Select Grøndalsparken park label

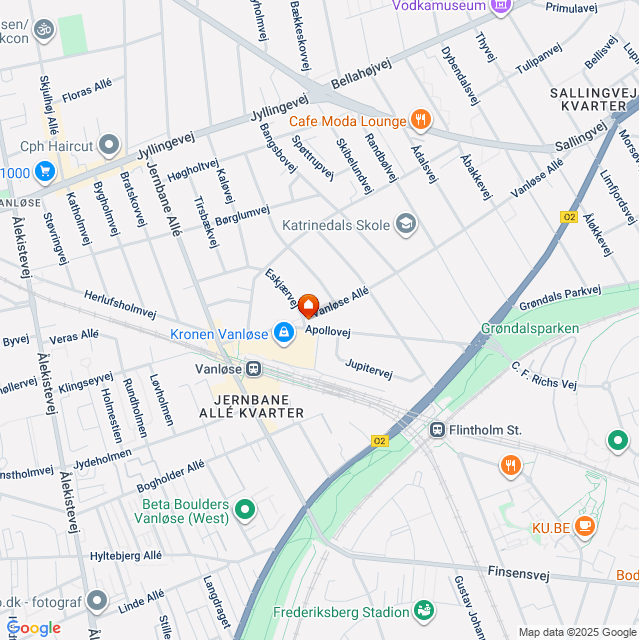click(530, 328)
